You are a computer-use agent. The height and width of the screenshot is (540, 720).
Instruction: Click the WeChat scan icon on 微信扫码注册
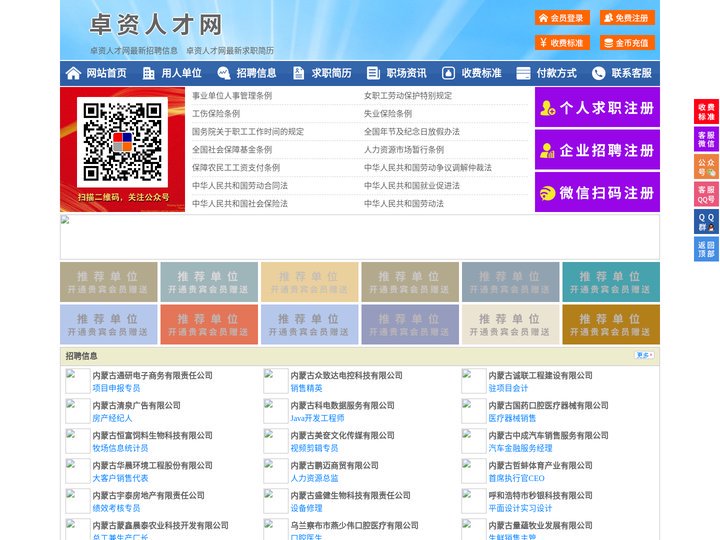pyautogui.click(x=547, y=193)
